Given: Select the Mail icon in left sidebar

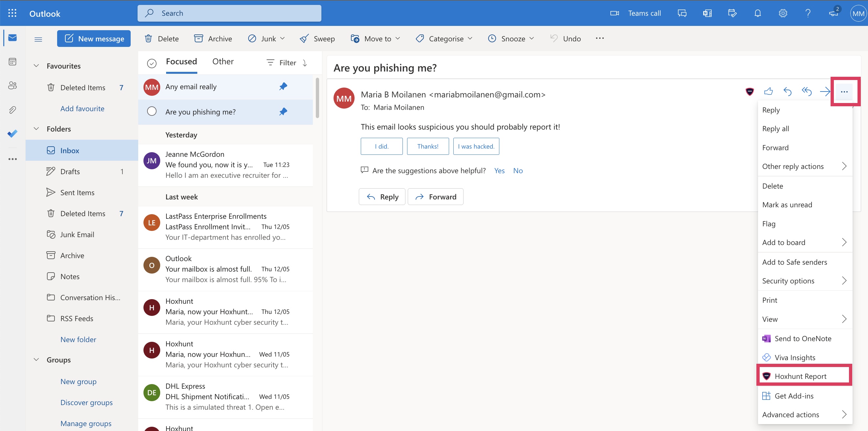Looking at the screenshot, I should click(12, 37).
